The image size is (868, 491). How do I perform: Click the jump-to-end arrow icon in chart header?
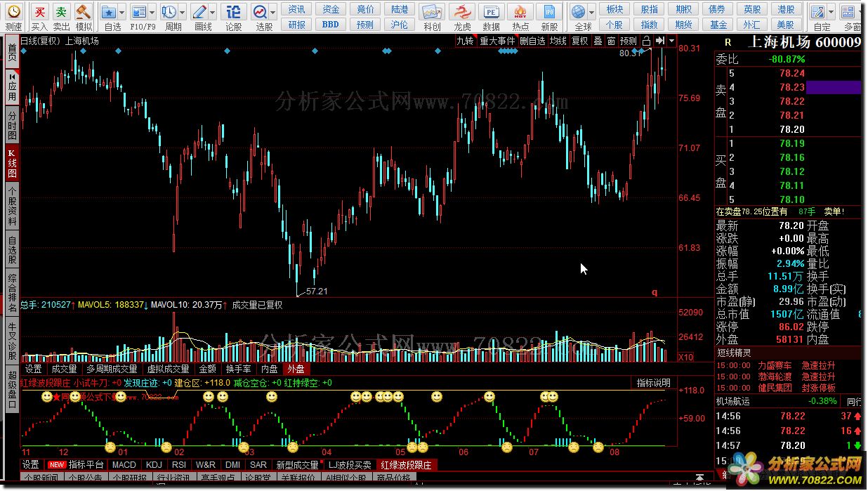pos(659,41)
